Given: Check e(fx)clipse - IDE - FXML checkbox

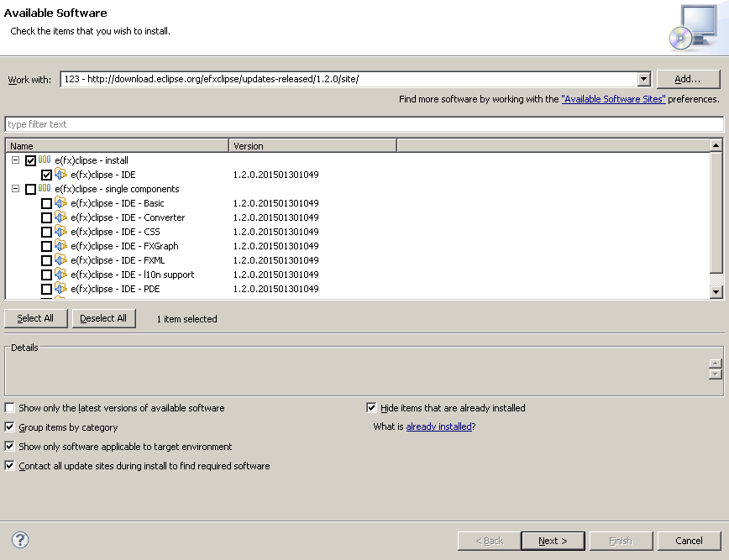Looking at the screenshot, I should point(46,261).
